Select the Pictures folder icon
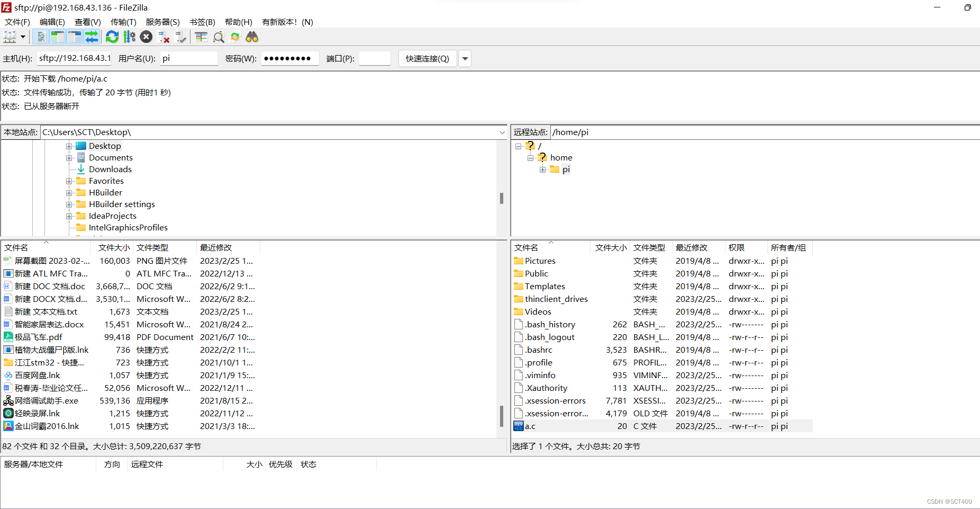This screenshot has width=980, height=509. pos(519,261)
